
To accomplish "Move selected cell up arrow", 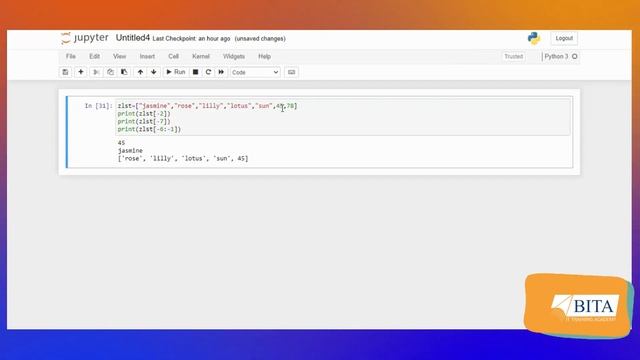I will coord(140,72).
